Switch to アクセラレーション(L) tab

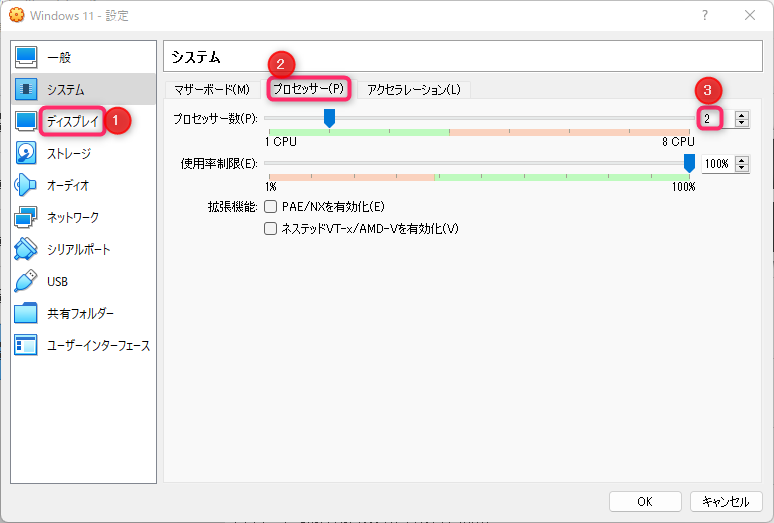[x=414, y=90]
